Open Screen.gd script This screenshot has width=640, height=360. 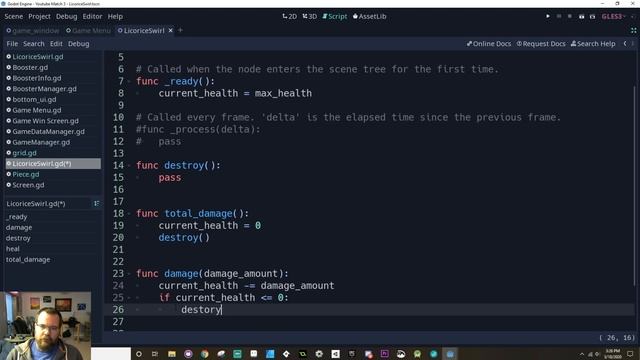[x=53, y=185]
